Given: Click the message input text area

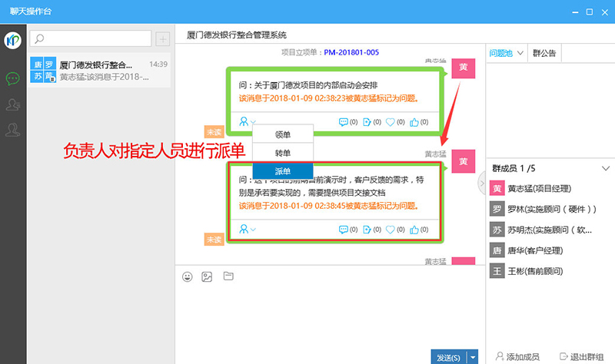Looking at the screenshot, I should pos(330,316).
